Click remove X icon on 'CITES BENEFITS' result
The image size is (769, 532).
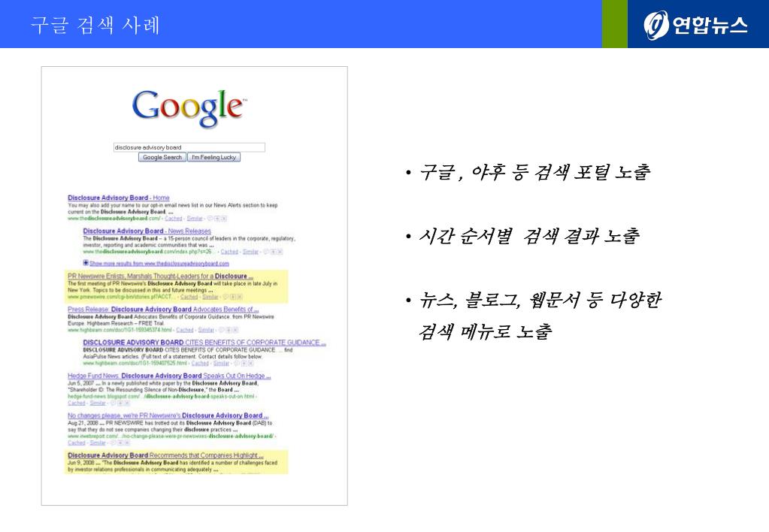251,364
